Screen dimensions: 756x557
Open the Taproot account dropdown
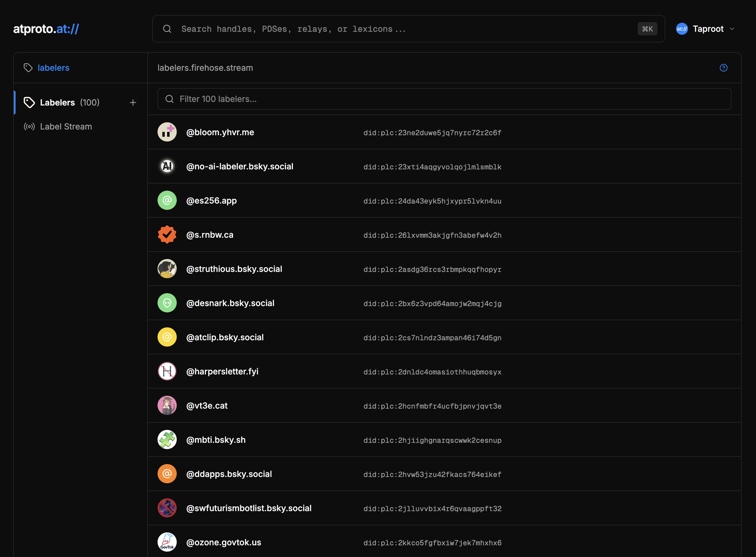coord(707,29)
